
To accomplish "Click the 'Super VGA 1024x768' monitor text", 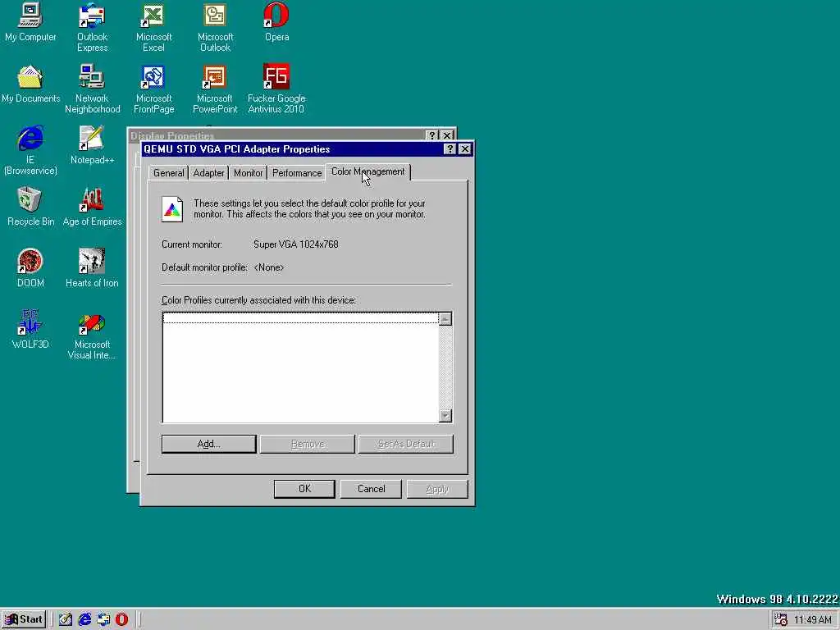I will (x=295, y=244).
